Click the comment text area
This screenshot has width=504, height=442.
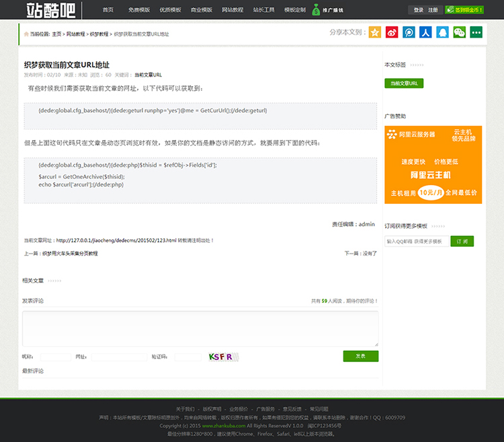click(x=200, y=328)
